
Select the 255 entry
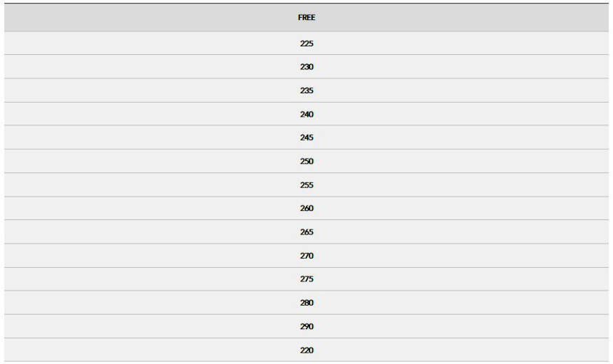(306, 185)
